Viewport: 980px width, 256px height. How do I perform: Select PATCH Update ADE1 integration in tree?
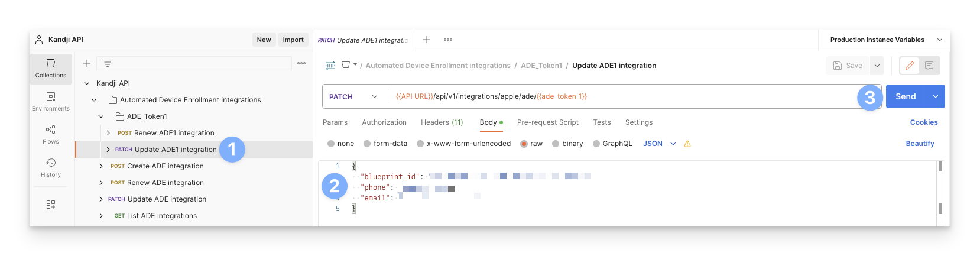pos(166,150)
